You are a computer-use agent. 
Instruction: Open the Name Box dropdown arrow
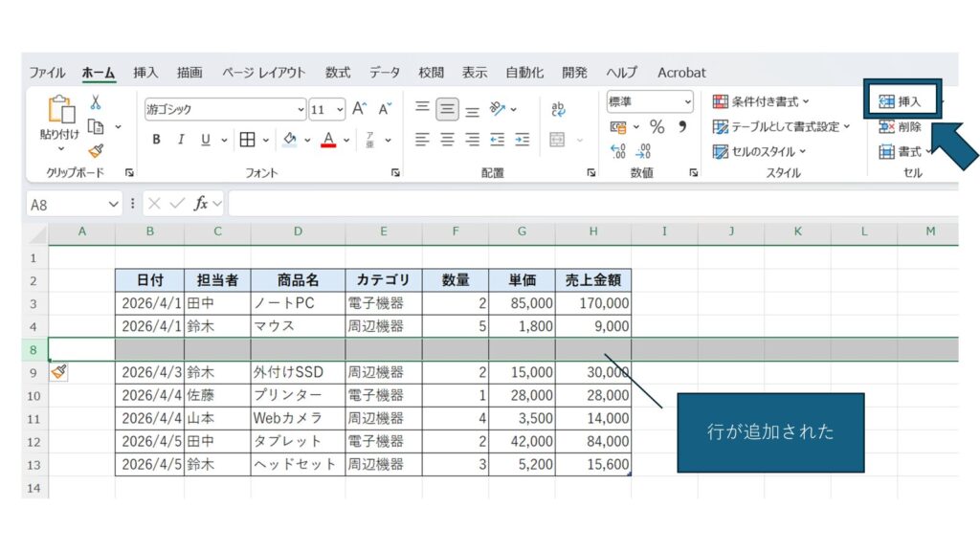coord(114,204)
